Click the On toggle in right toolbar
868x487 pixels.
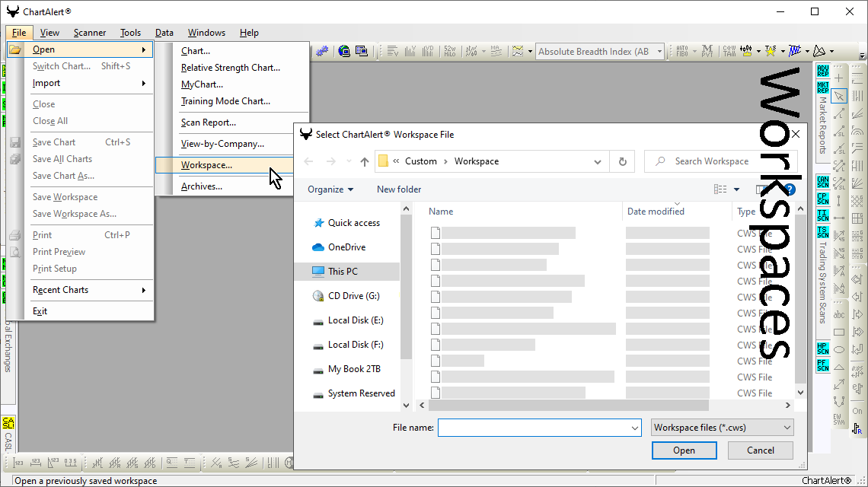pos(857,411)
